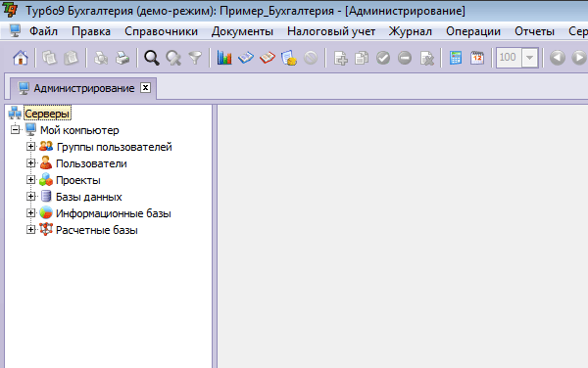Viewport: 588px width, 368px height.
Task: Open the calculator toolbar icon
Action: (456, 58)
